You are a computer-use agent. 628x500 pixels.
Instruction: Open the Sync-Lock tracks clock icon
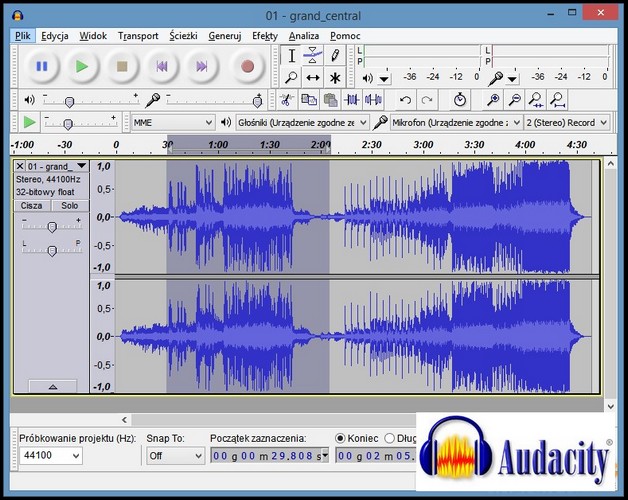tap(460, 100)
